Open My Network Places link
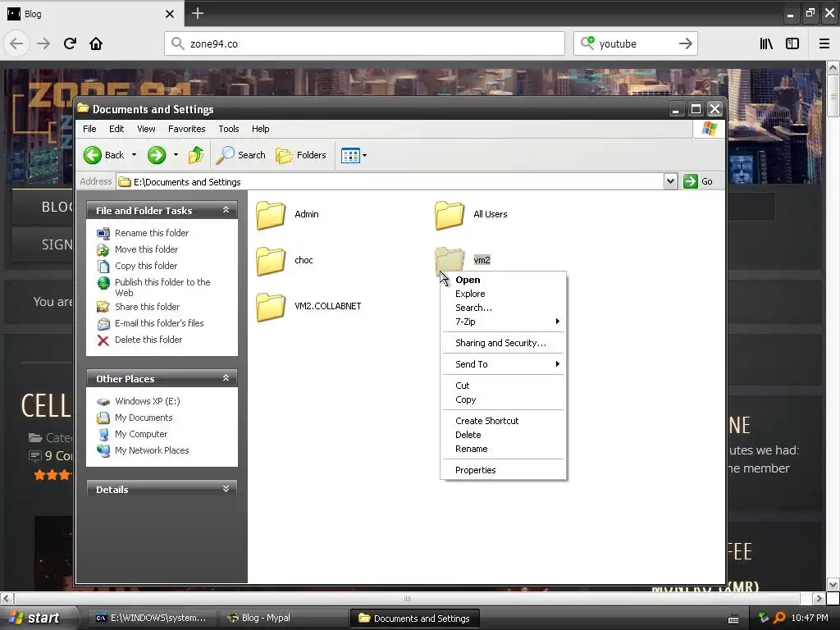Viewport: 840px width, 630px height. pos(152,450)
